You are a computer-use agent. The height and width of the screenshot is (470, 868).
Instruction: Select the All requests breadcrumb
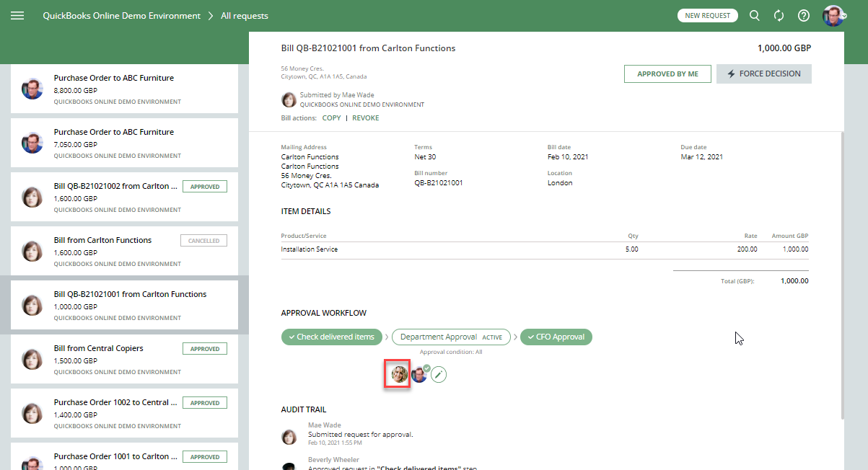245,15
